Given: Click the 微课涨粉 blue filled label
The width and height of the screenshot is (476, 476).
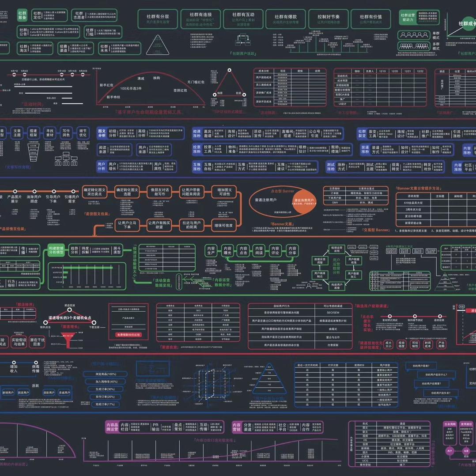Looking at the screenshot, I should coord(197,134).
